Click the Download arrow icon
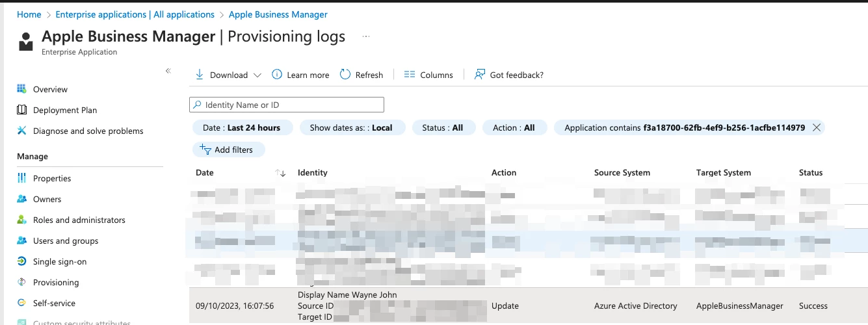This screenshot has width=868, height=325. (x=200, y=75)
